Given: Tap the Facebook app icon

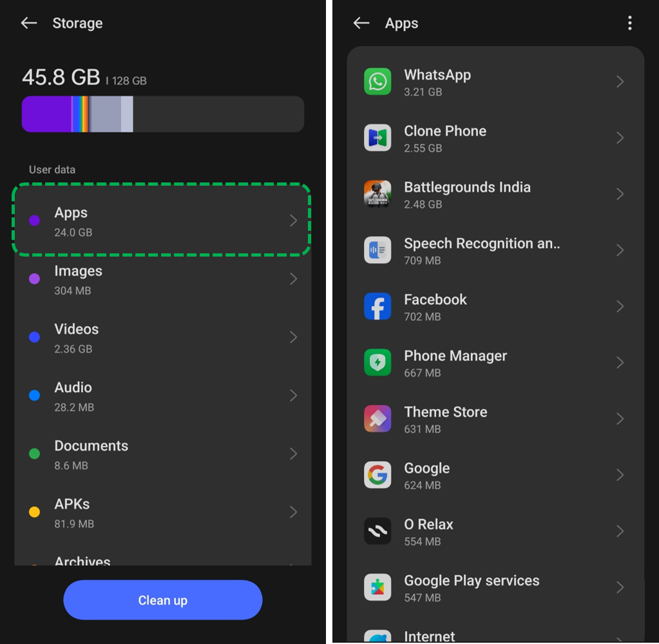Looking at the screenshot, I should [x=377, y=306].
